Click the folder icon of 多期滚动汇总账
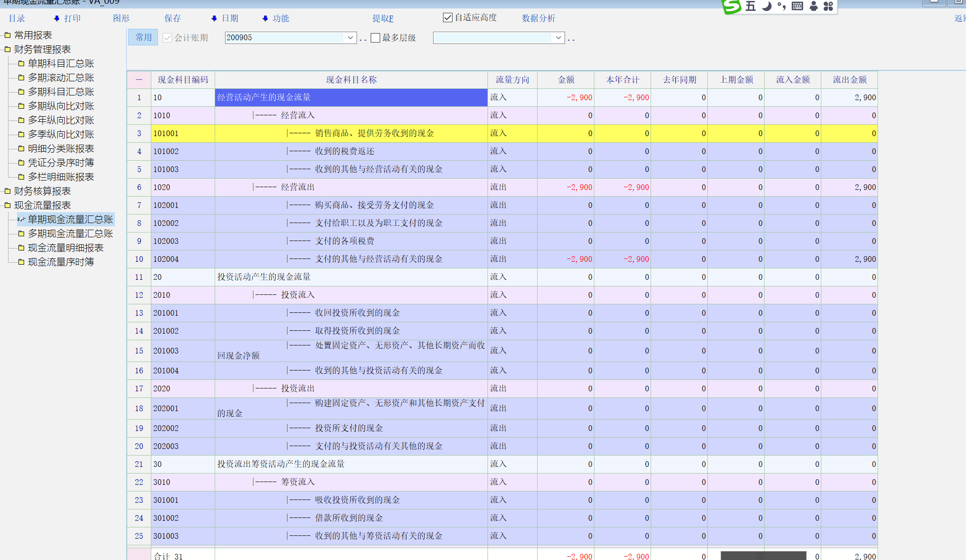 click(21, 78)
